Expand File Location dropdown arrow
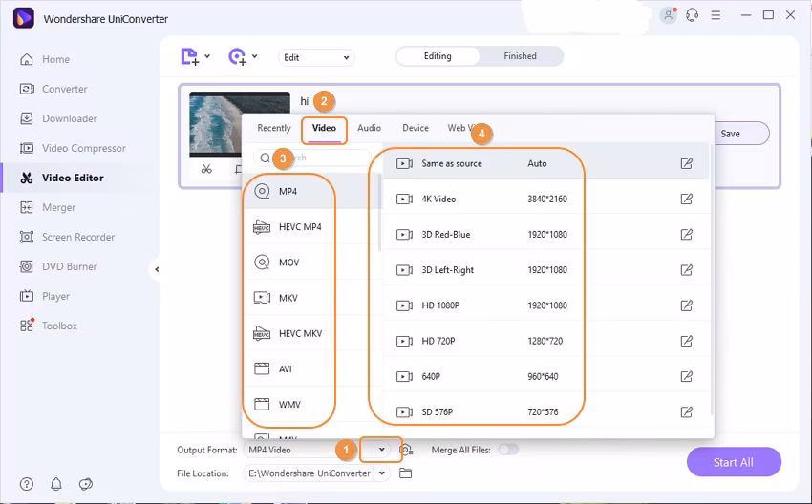The height and width of the screenshot is (504, 812). [382, 472]
